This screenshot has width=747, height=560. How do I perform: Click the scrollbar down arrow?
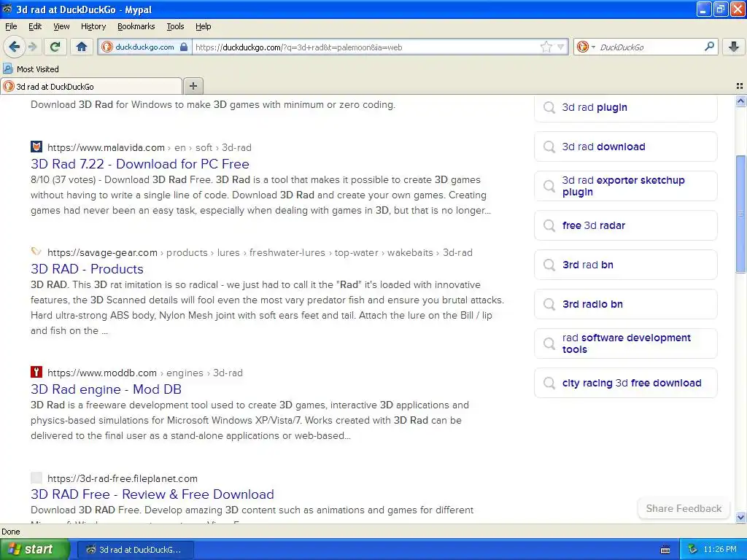coord(740,517)
